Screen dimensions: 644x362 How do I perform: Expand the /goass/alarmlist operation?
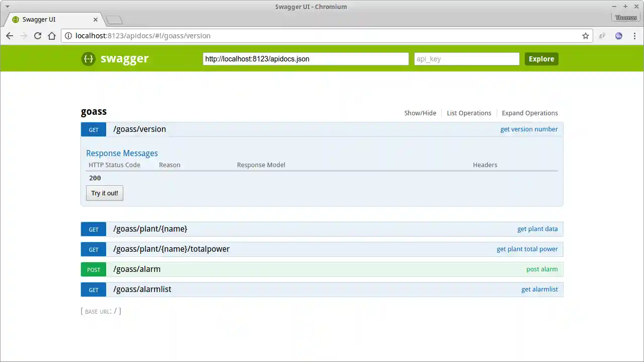point(141,289)
